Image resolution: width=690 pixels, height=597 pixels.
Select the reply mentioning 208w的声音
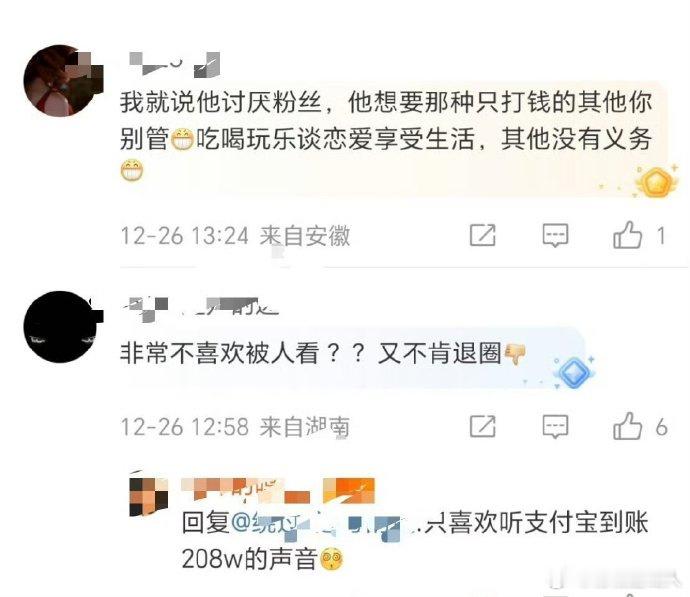click(x=415, y=541)
